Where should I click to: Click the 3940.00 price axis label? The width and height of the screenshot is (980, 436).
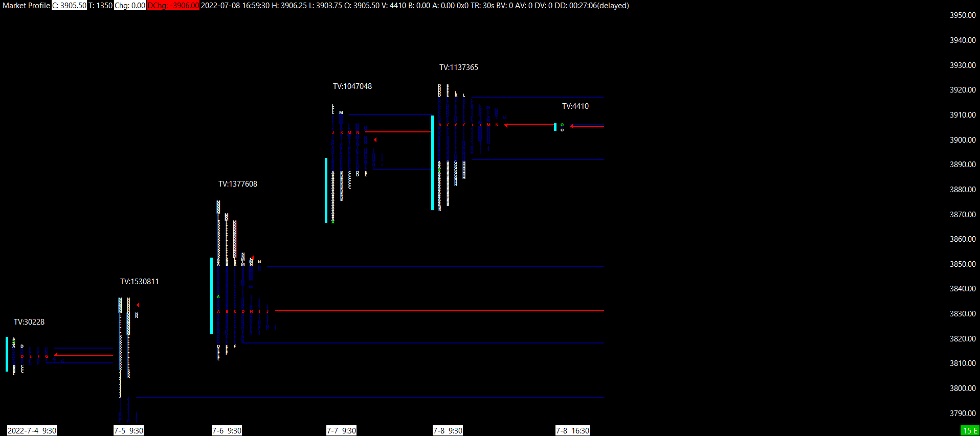[x=963, y=40]
